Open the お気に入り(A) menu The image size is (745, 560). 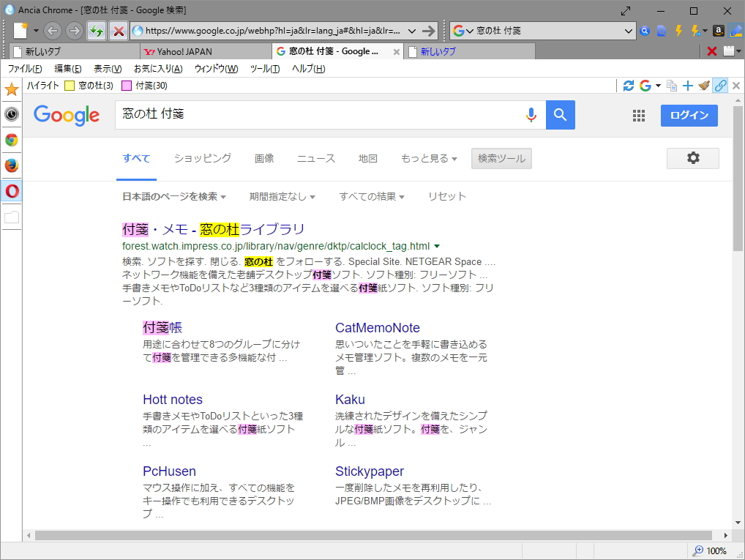click(x=158, y=69)
